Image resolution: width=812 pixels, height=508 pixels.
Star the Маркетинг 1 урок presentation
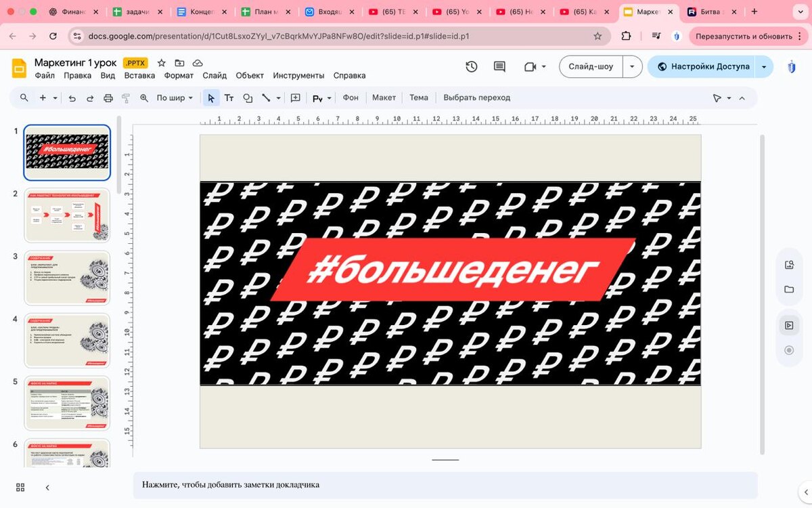pos(162,63)
